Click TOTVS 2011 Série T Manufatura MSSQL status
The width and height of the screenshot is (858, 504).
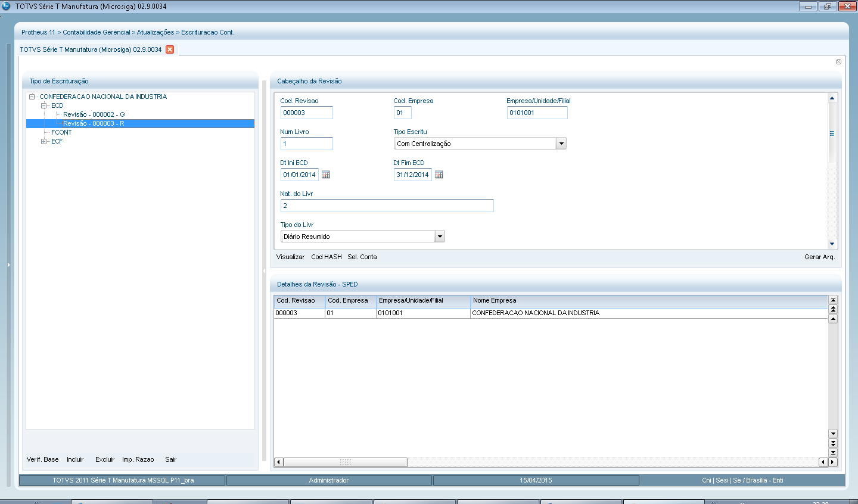(x=123, y=480)
